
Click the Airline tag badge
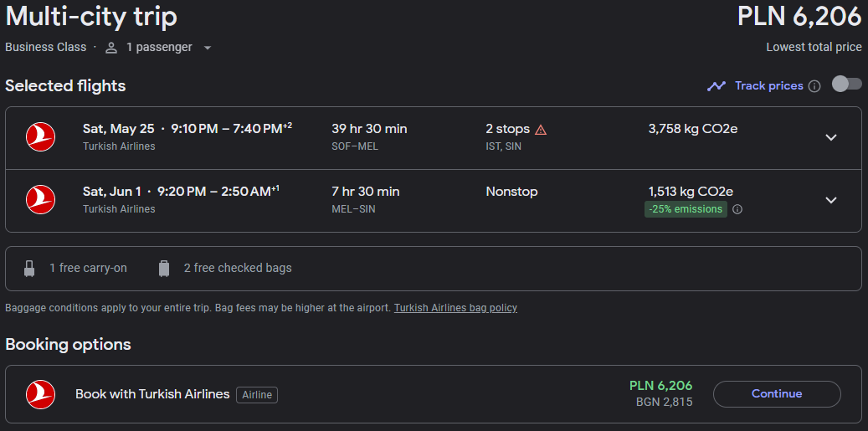257,395
